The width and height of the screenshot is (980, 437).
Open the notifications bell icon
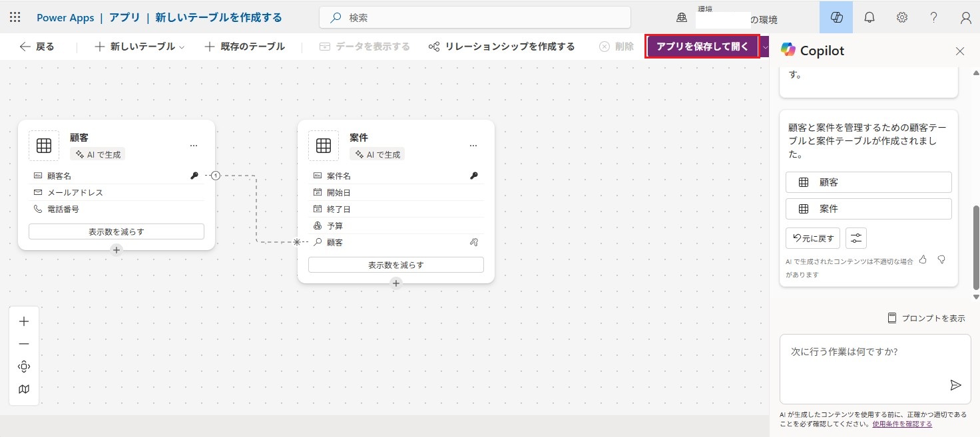tap(869, 18)
